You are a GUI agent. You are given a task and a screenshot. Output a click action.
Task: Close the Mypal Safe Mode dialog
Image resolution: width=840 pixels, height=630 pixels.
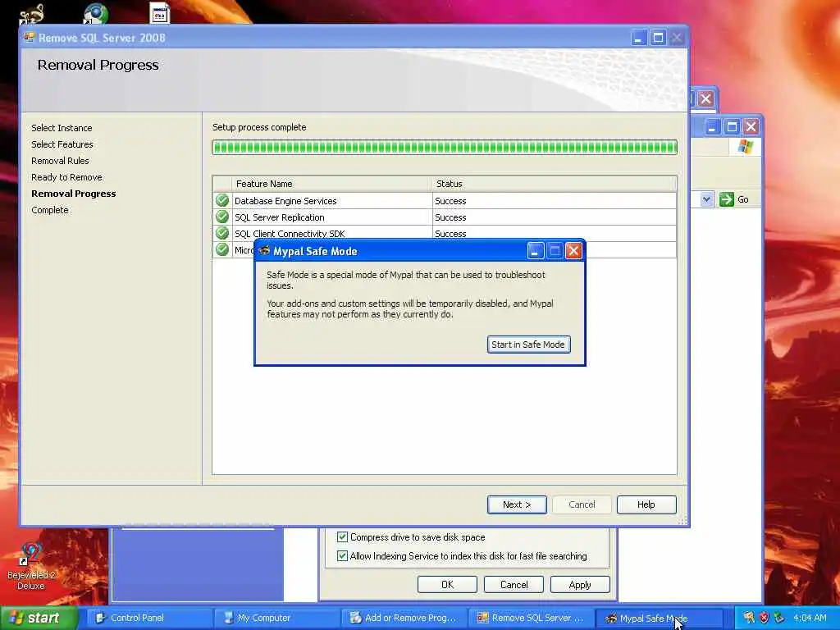(x=573, y=251)
